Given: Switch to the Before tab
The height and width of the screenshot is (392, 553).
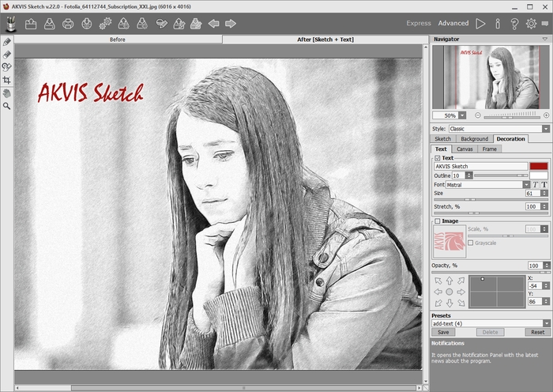Looking at the screenshot, I should [x=118, y=40].
